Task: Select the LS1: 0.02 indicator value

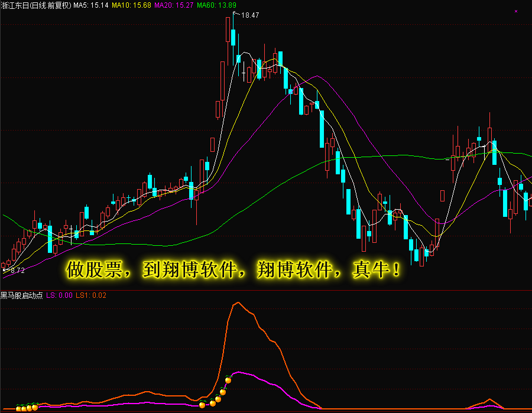Action: tap(91, 295)
